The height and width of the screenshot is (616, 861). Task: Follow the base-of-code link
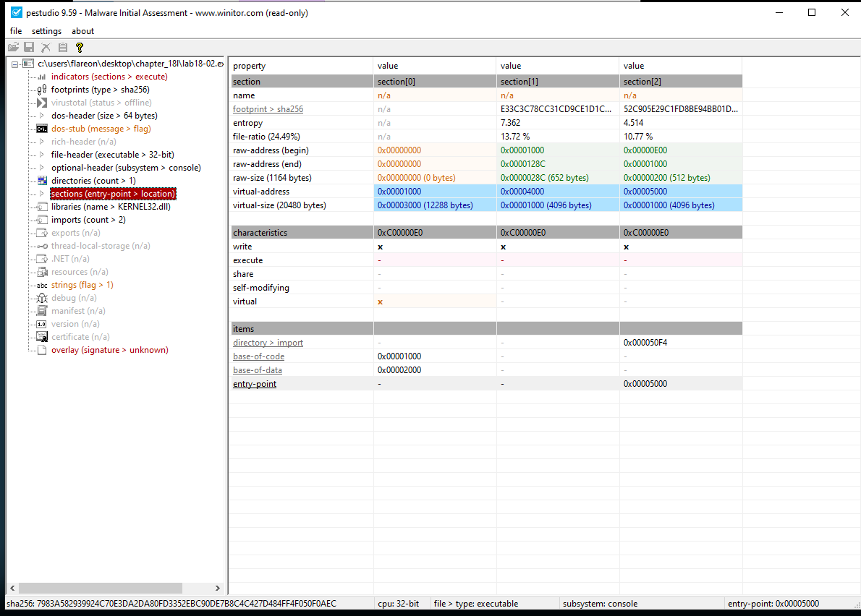tap(258, 356)
